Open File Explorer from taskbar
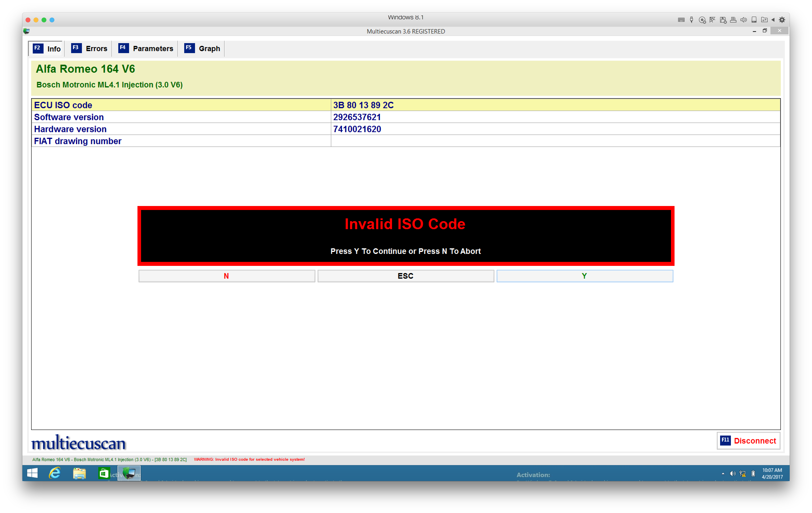This screenshot has height=513, width=812. [80, 473]
